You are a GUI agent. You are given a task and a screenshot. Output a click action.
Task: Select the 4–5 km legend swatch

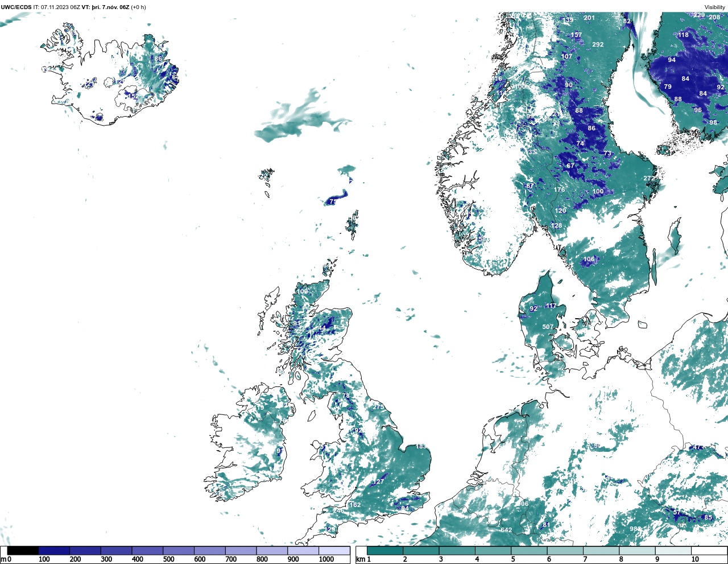tap(494, 551)
